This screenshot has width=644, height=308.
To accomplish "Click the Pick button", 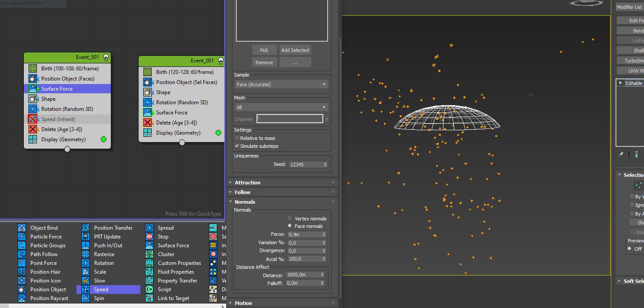I will [264, 50].
